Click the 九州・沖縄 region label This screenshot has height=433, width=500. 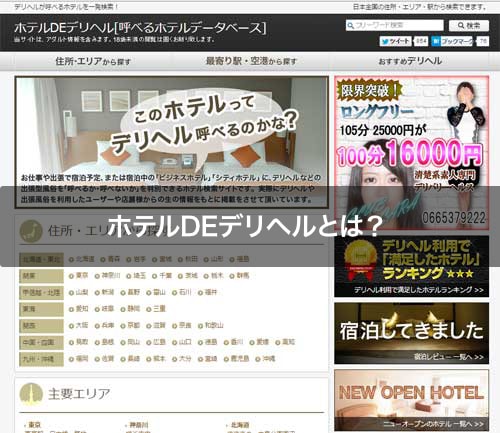41,359
